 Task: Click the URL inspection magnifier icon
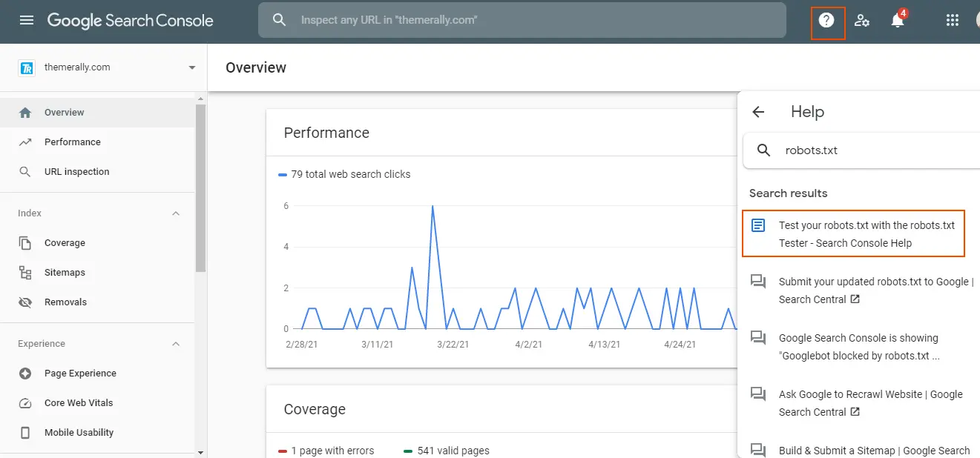click(25, 172)
